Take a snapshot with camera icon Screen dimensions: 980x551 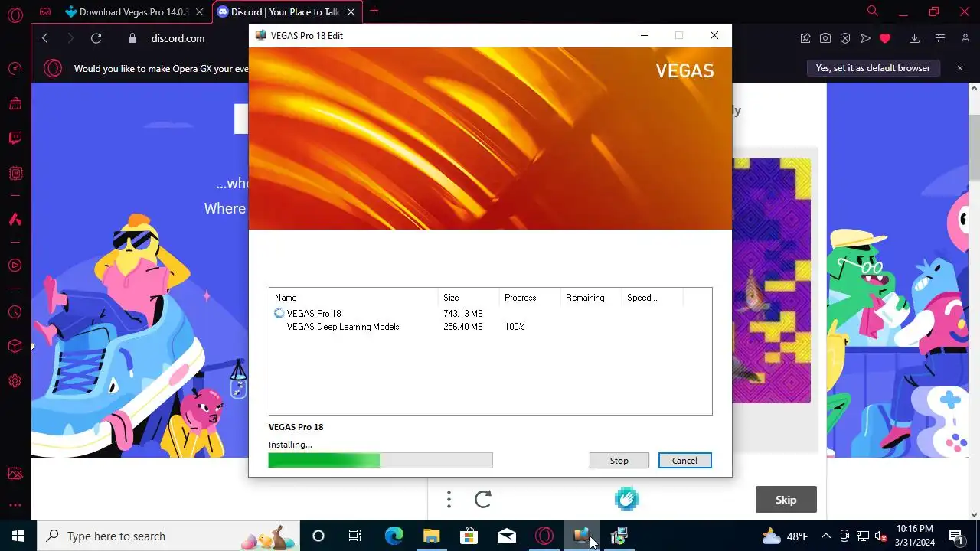pyautogui.click(x=825, y=38)
